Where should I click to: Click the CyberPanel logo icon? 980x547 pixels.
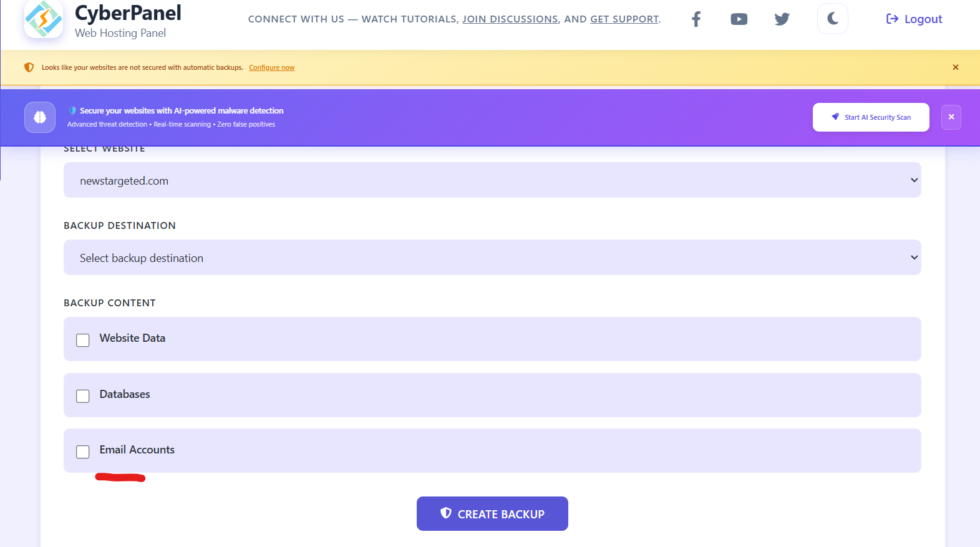coord(43,19)
